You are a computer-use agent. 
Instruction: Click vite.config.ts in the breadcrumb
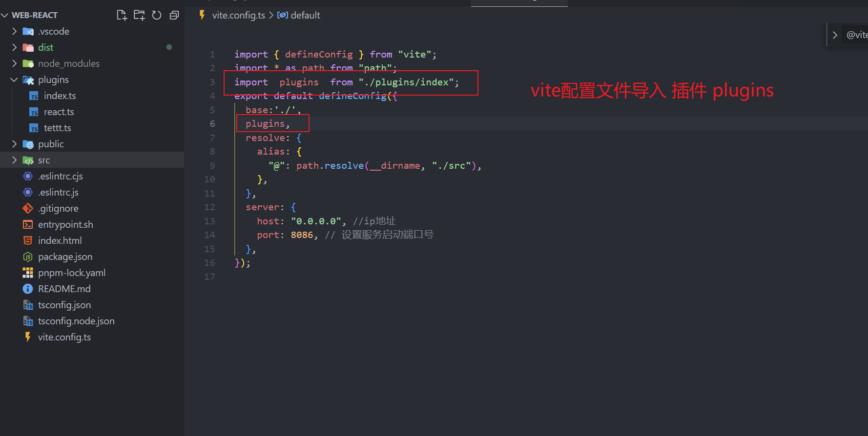click(x=238, y=15)
